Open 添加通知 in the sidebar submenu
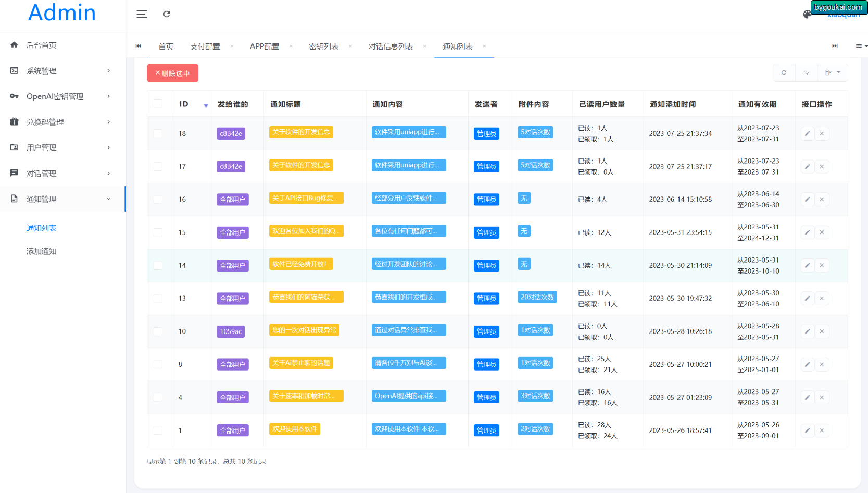This screenshot has height=493, width=868. (x=42, y=251)
